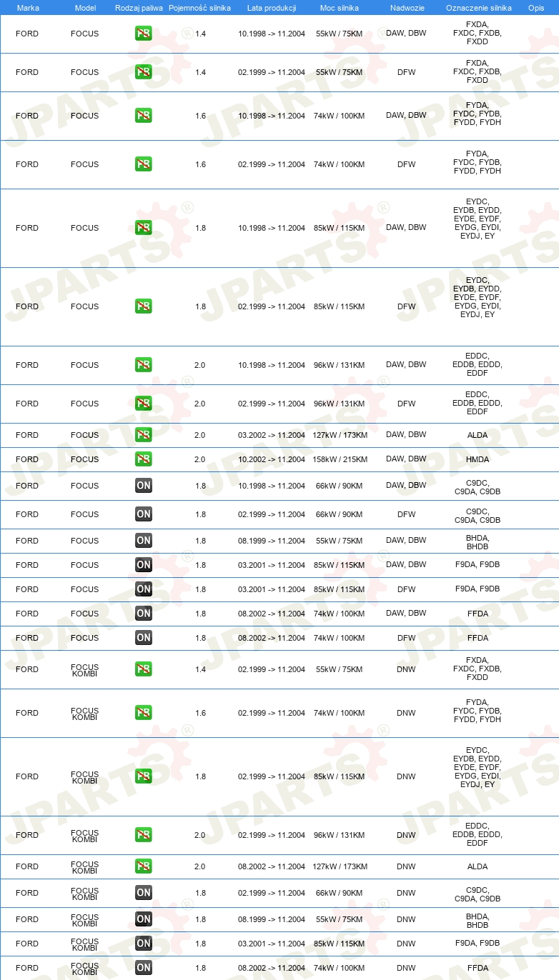This screenshot has height=980, width=559.
Task: Select the ON diesel icon in Focus Kombi BHDA row
Action: click(x=144, y=919)
